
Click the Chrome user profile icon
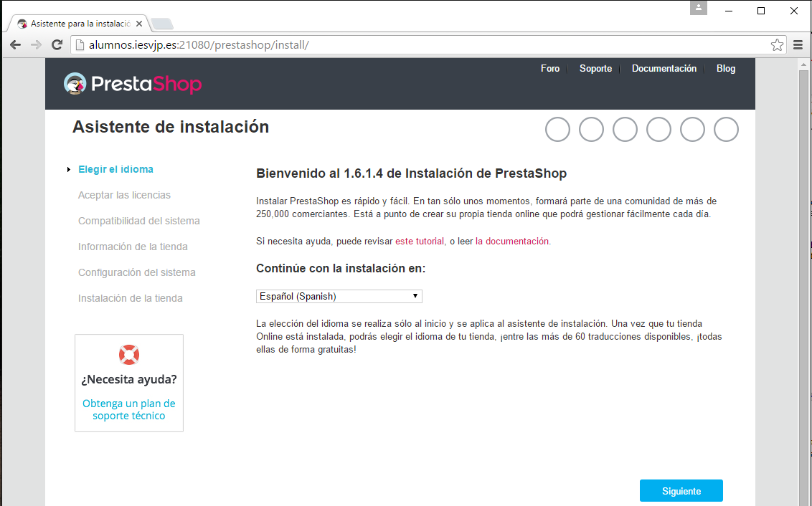pyautogui.click(x=698, y=9)
